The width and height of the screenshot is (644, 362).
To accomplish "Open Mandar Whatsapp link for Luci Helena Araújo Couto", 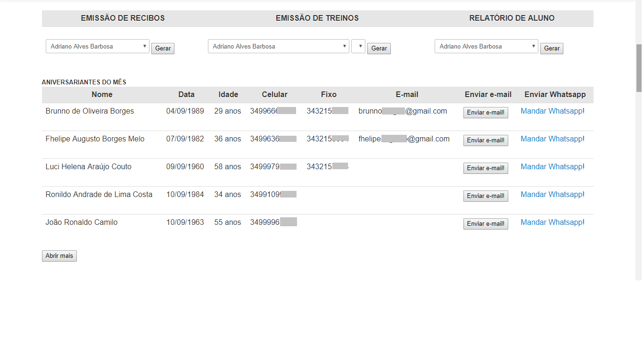I will (552, 167).
